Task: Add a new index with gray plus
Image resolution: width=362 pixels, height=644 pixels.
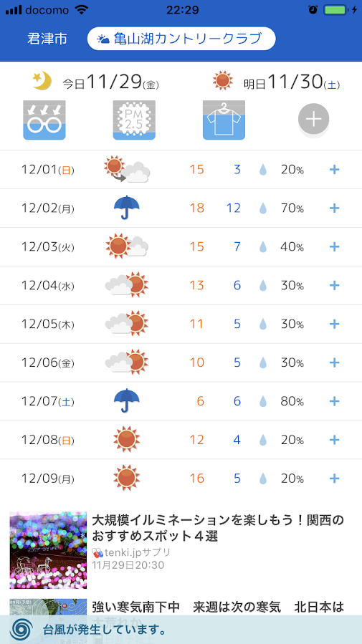Action: click(x=313, y=119)
